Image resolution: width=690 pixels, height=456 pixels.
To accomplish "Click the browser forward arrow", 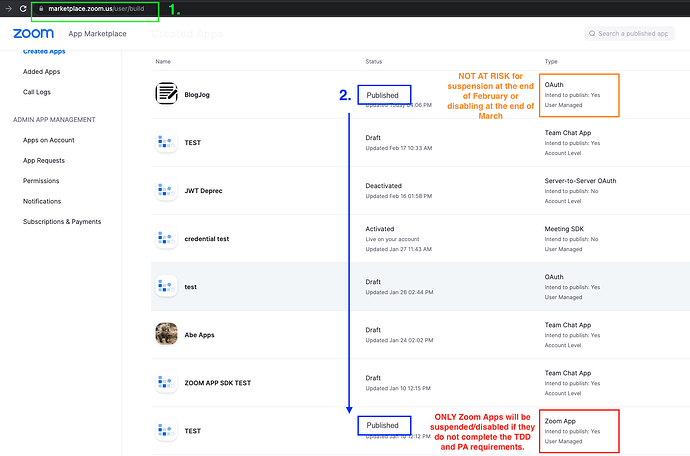I will click(8, 8).
